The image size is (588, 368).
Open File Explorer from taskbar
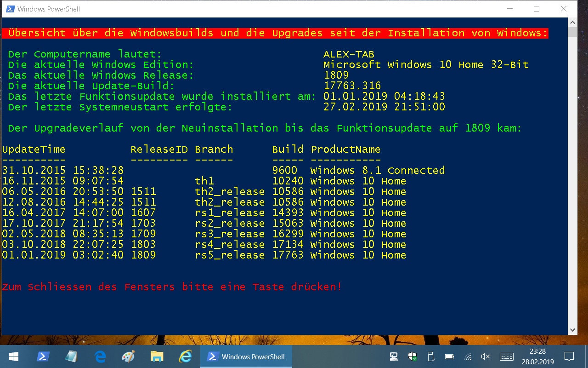(157, 356)
